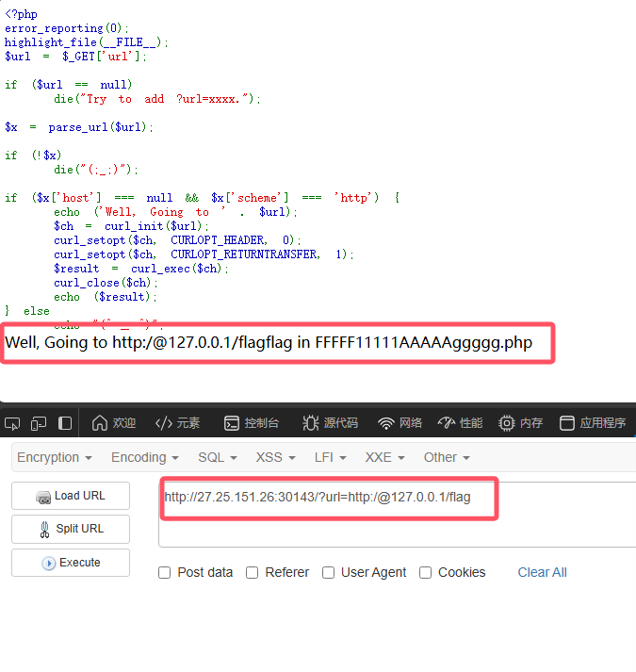Switch to the 性能 performance tab
This screenshot has height=672, width=636.
click(461, 423)
